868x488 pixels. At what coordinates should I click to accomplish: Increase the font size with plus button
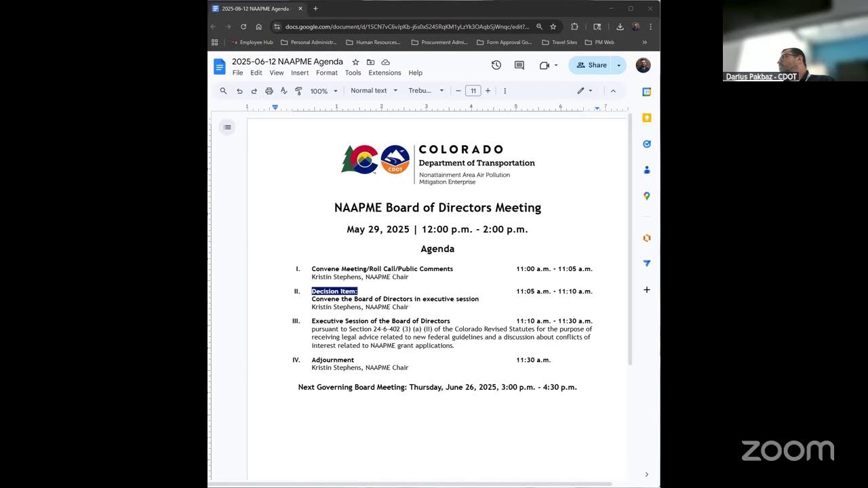tap(488, 91)
